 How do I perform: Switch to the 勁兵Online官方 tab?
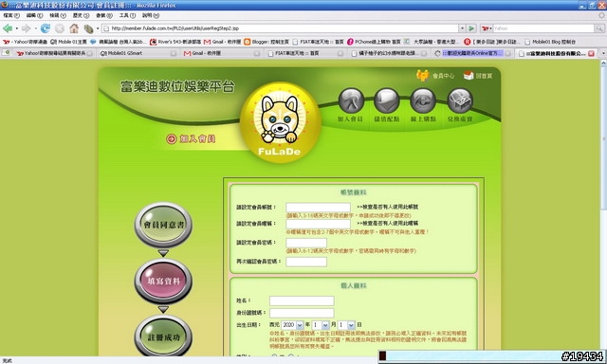472,53
